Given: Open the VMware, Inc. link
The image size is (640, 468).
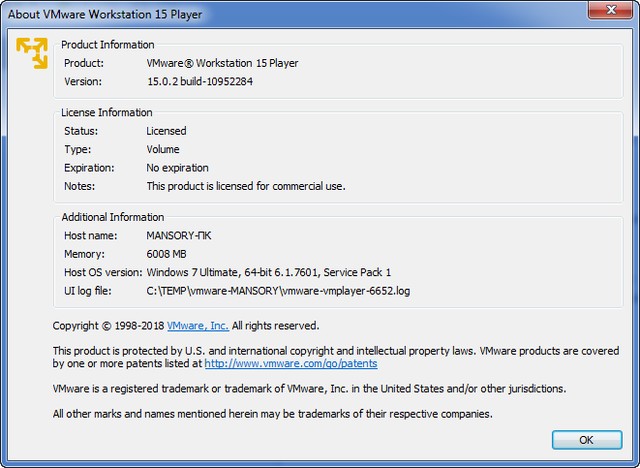Looking at the screenshot, I should tap(198, 325).
